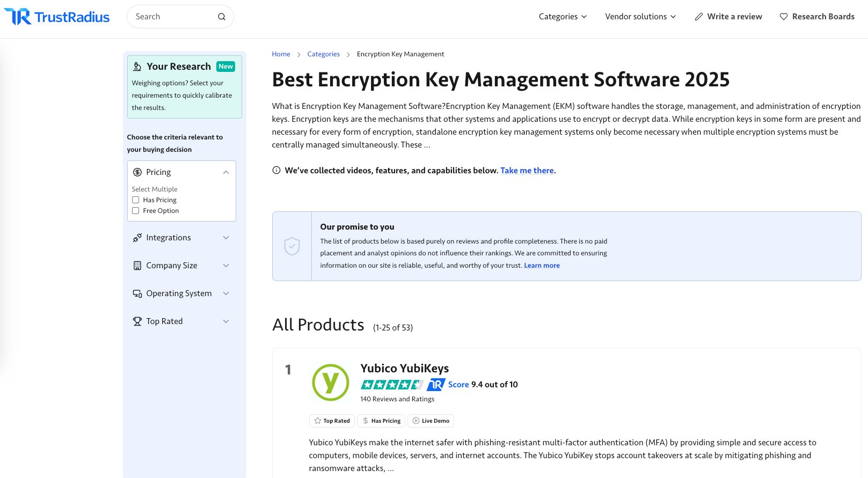
Task: Click the search magnifier icon
Action: 222,17
